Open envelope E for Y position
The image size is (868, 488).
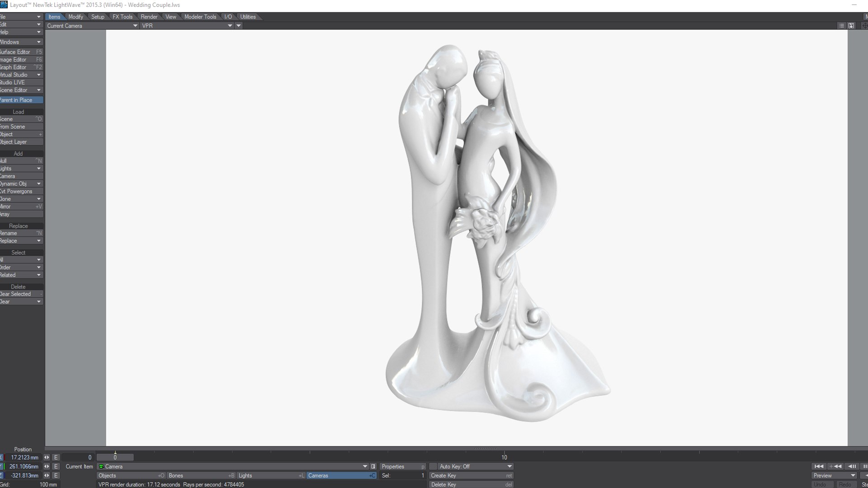pyautogui.click(x=56, y=466)
